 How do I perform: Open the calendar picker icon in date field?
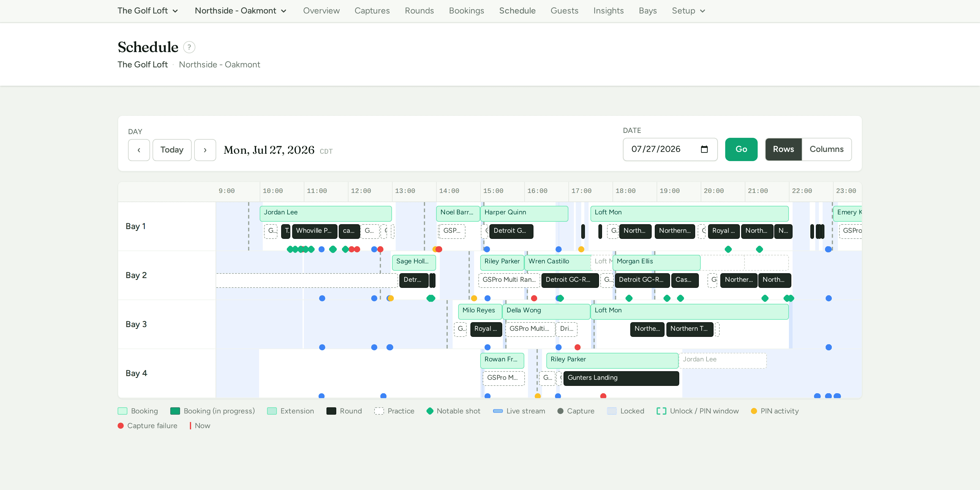704,149
